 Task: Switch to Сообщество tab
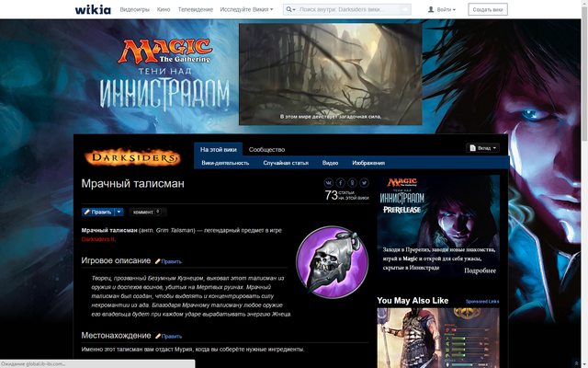coord(266,149)
